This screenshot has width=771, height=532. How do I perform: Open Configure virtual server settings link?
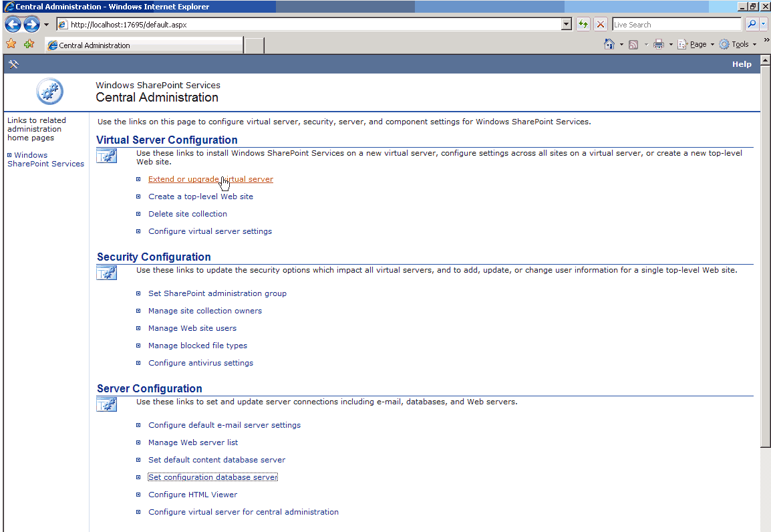pyautogui.click(x=210, y=231)
